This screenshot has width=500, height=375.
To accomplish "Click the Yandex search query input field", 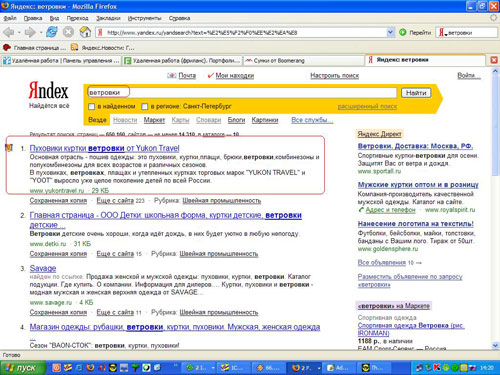I will pos(242,93).
